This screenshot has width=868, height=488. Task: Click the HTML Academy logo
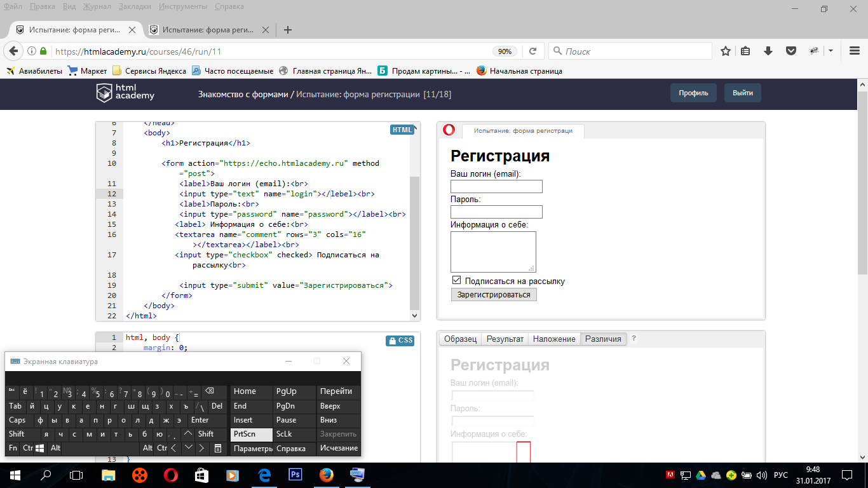coord(125,93)
